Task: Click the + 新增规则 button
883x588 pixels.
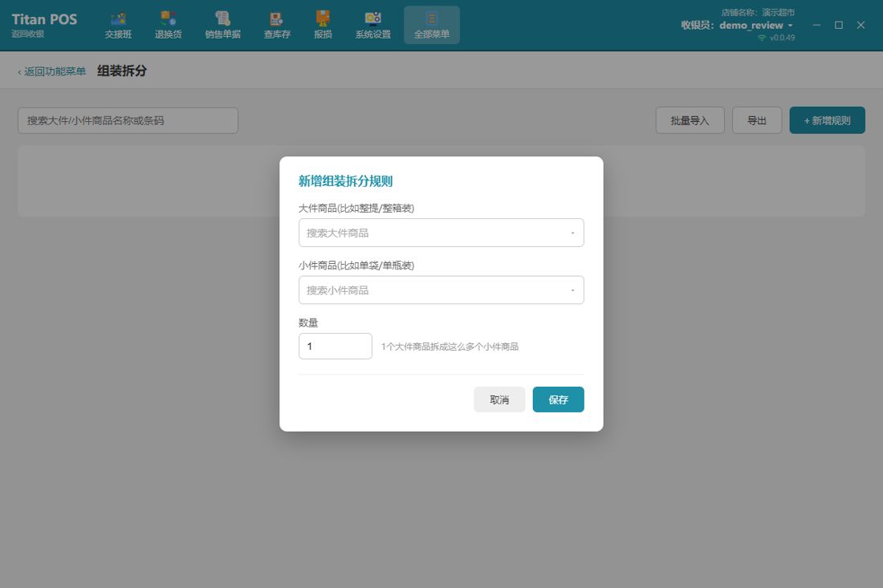Action: click(x=828, y=120)
